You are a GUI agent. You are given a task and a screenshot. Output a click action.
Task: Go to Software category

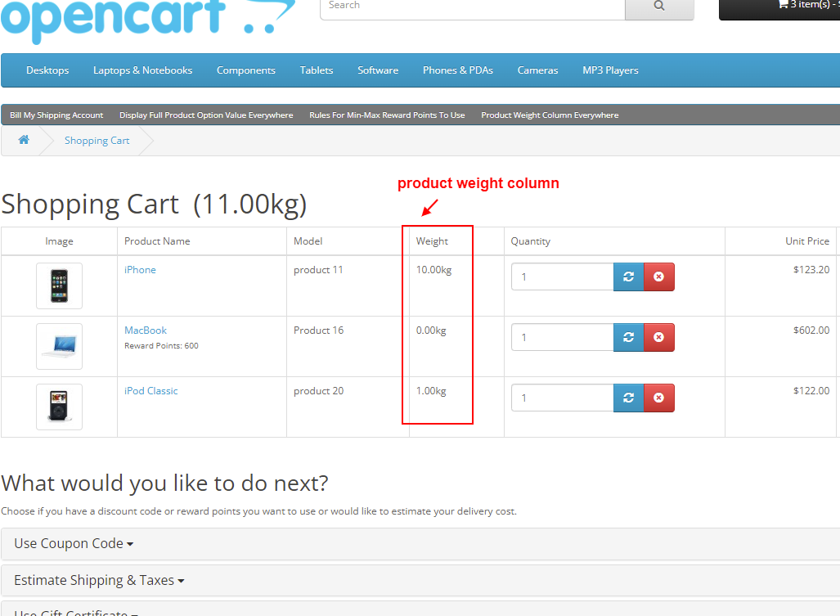tap(378, 70)
